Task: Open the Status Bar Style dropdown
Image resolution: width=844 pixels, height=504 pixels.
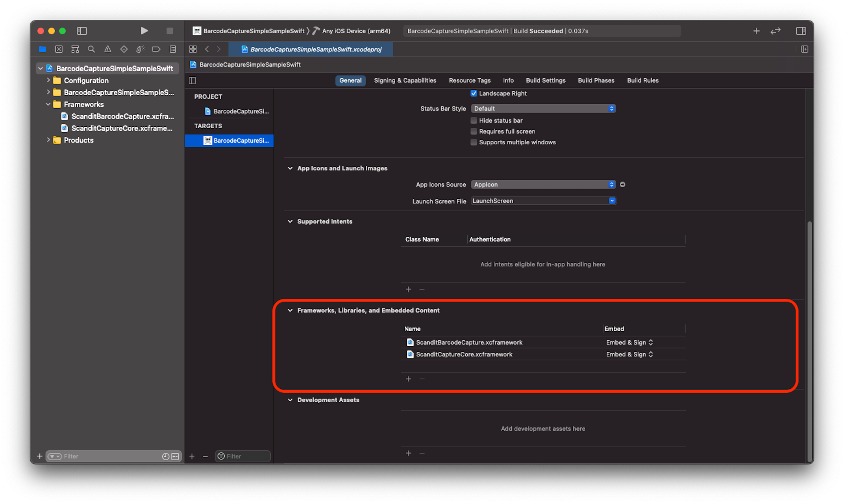Action: (x=543, y=109)
